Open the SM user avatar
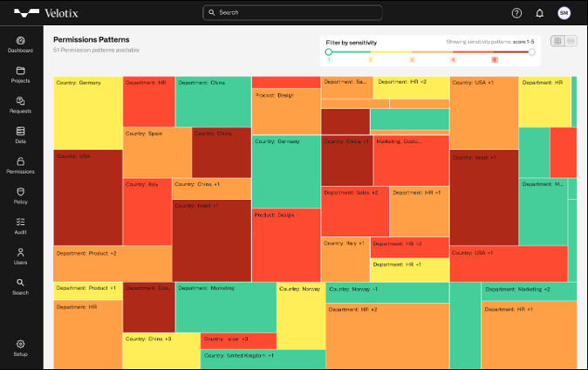This screenshot has width=588, height=370. point(564,13)
